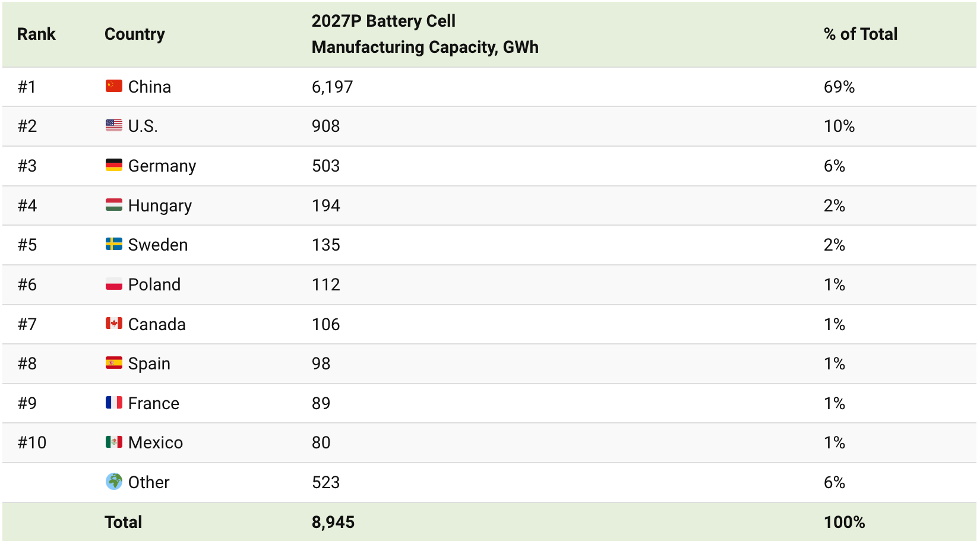Click the '% of Total' column header
This screenshot has width=980, height=544.
coord(860,34)
